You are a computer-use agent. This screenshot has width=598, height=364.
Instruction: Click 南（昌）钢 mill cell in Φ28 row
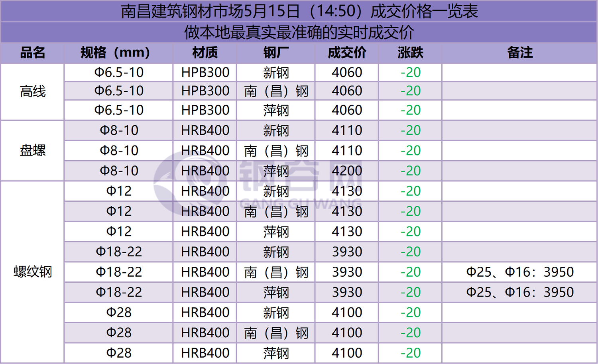click(x=276, y=333)
